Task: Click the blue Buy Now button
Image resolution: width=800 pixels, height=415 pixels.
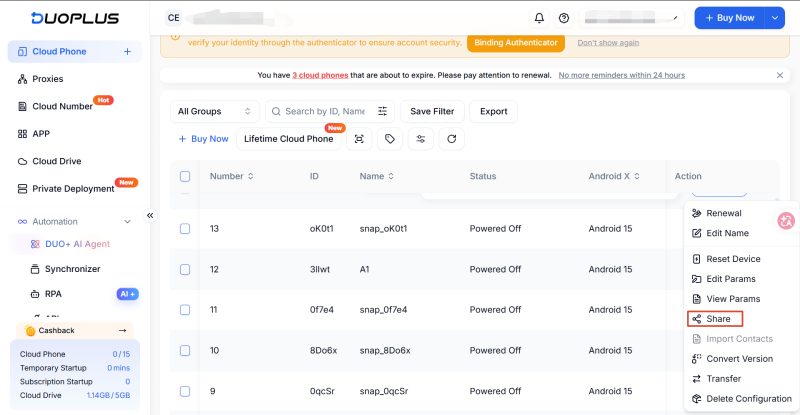Action: 730,18
